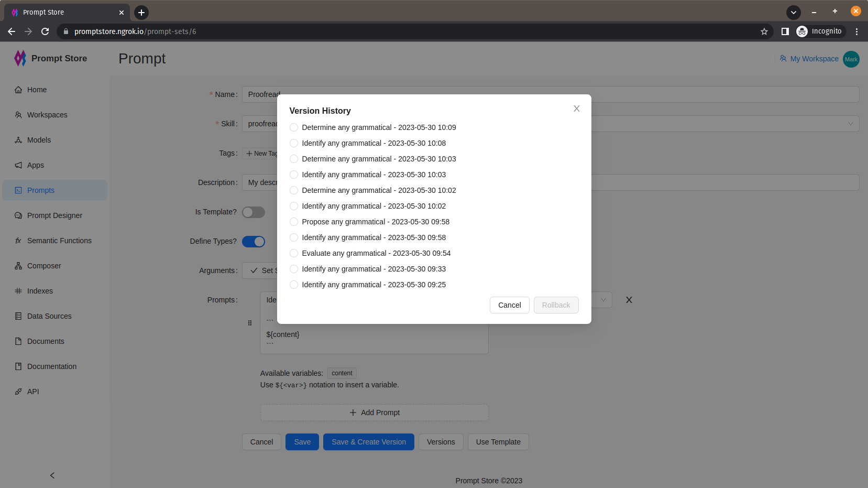Open the prompt role dropdown
This screenshot has width=868, height=488.
click(603, 300)
